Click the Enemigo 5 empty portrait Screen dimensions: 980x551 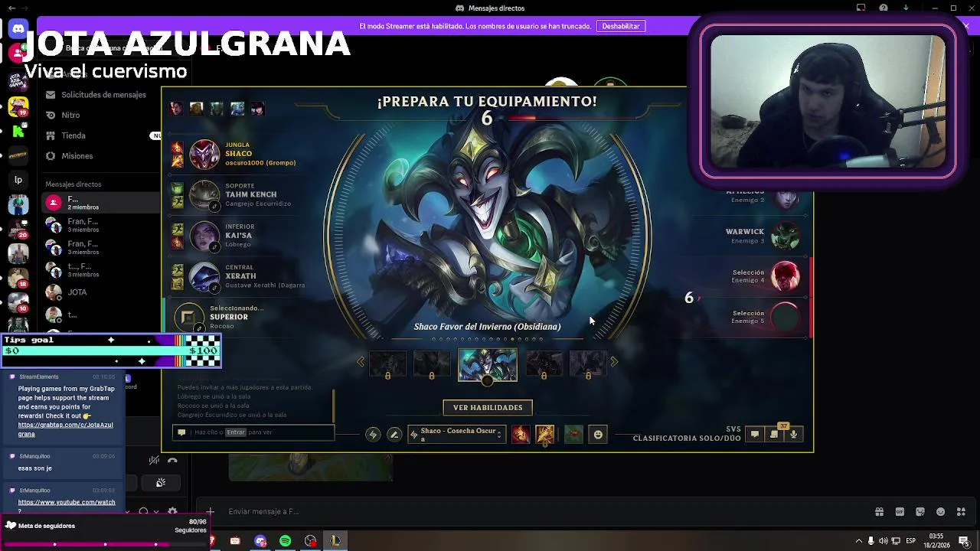pos(785,317)
